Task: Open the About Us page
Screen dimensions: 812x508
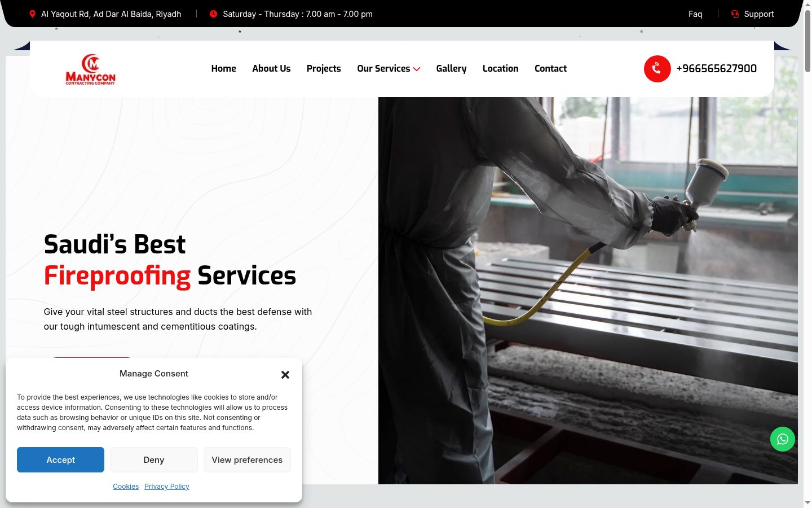Action: (x=271, y=68)
